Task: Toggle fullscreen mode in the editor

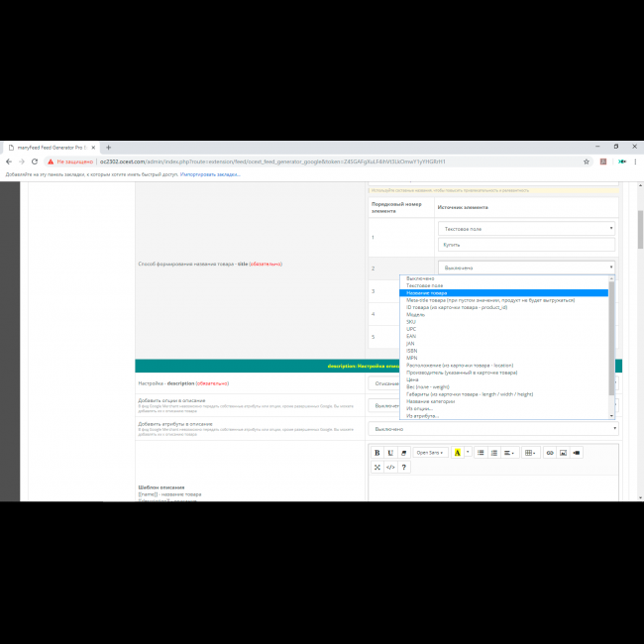Action: pyautogui.click(x=377, y=467)
